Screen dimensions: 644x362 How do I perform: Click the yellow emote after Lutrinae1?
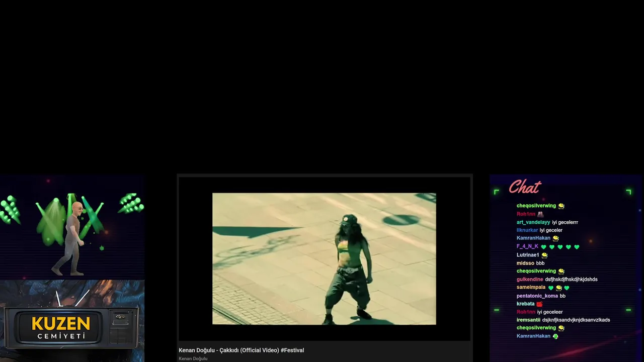pyautogui.click(x=544, y=255)
